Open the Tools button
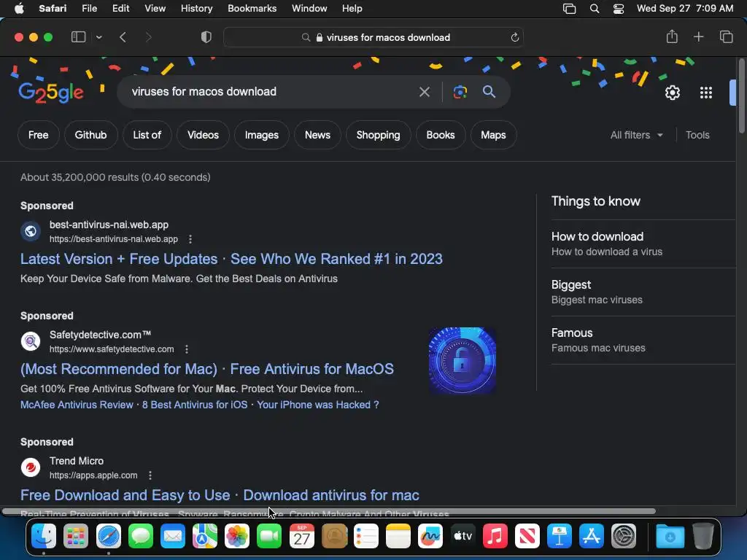The width and height of the screenshot is (747, 560). (x=697, y=135)
